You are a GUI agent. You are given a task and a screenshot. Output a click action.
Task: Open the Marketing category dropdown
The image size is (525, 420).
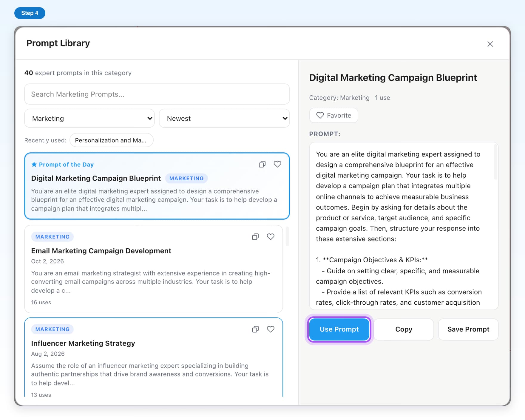pos(89,118)
